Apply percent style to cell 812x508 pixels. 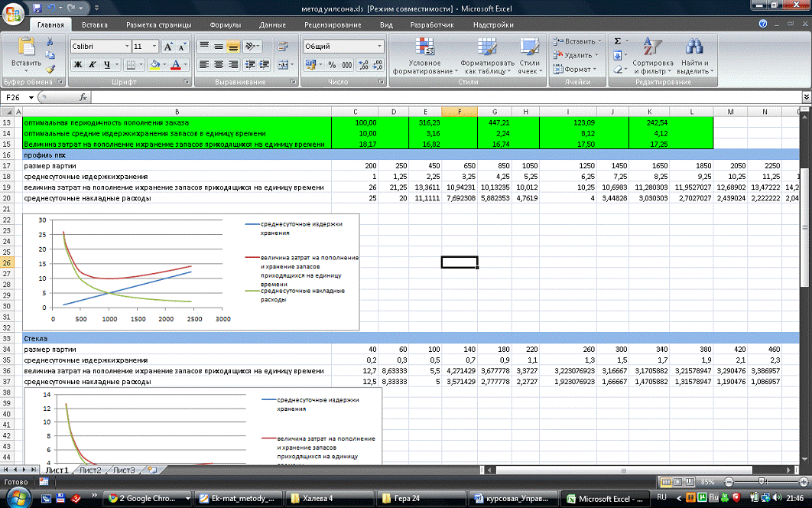pyautogui.click(x=331, y=65)
